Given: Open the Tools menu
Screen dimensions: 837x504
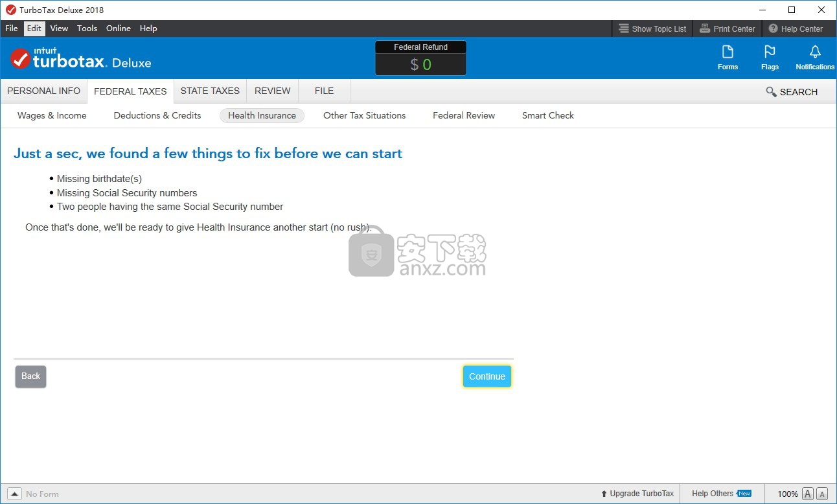Looking at the screenshot, I should [x=87, y=29].
